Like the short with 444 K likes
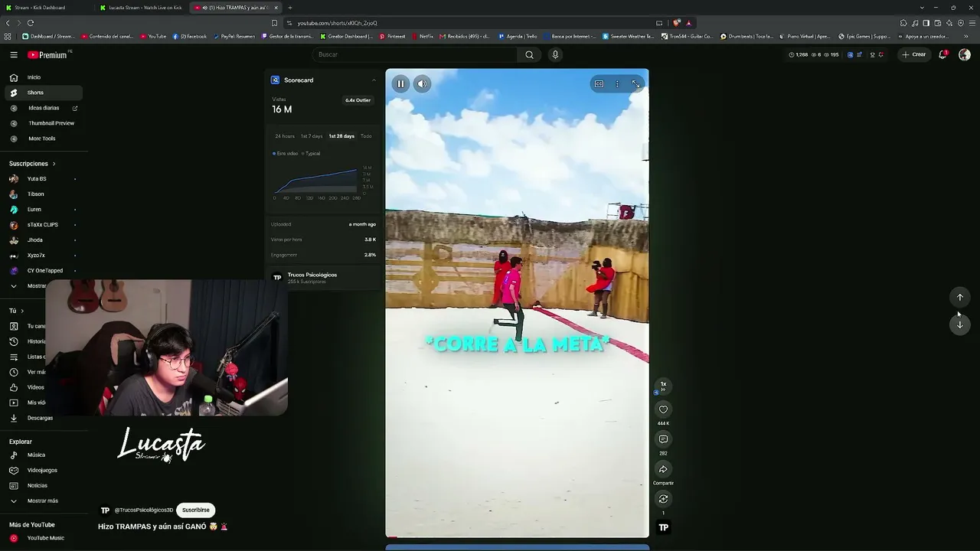 (663, 409)
